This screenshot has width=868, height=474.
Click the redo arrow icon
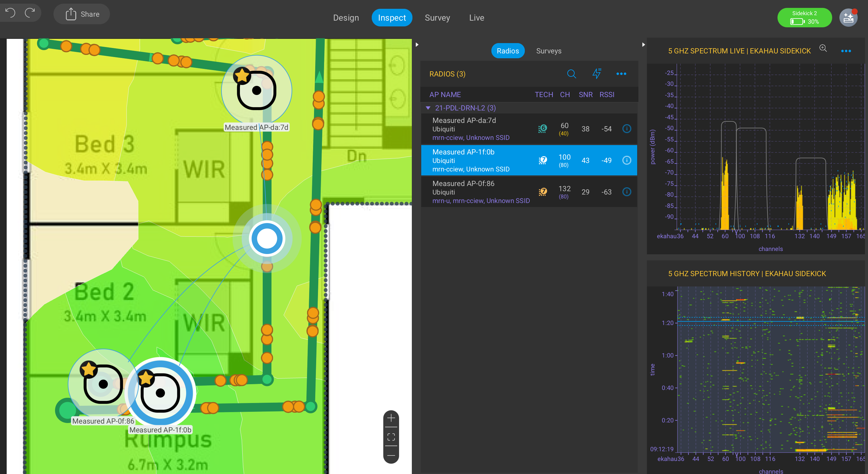pos(30,13)
